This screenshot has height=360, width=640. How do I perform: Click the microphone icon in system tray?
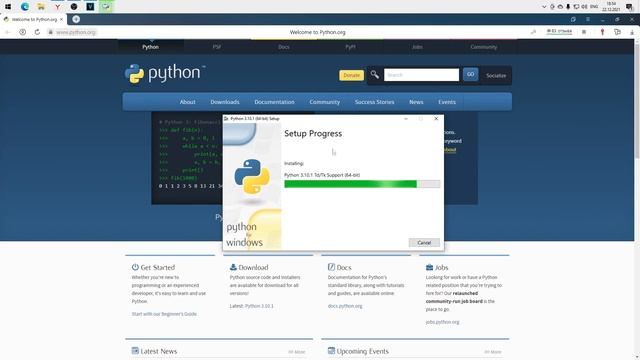coord(568,7)
